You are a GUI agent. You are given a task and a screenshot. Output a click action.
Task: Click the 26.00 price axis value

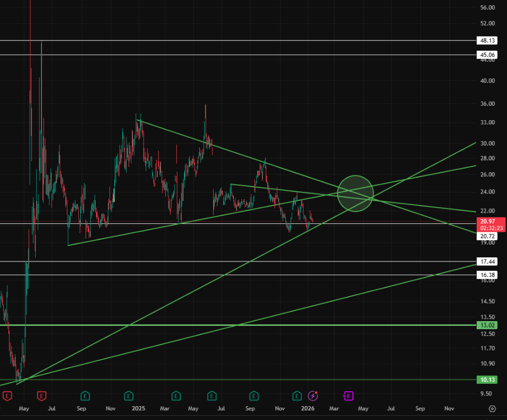pos(487,174)
